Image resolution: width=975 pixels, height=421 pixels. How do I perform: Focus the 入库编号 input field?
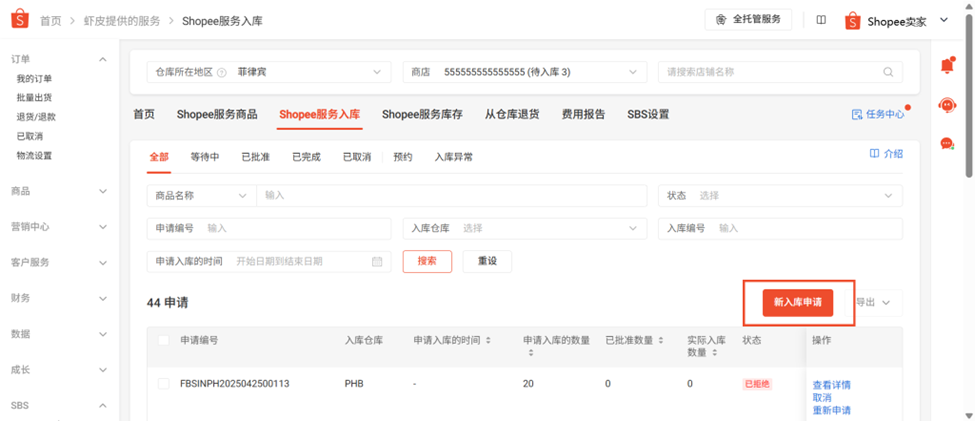point(780,228)
